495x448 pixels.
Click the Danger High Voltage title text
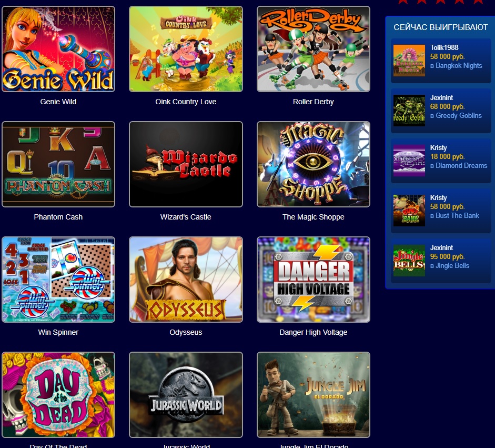tap(314, 332)
